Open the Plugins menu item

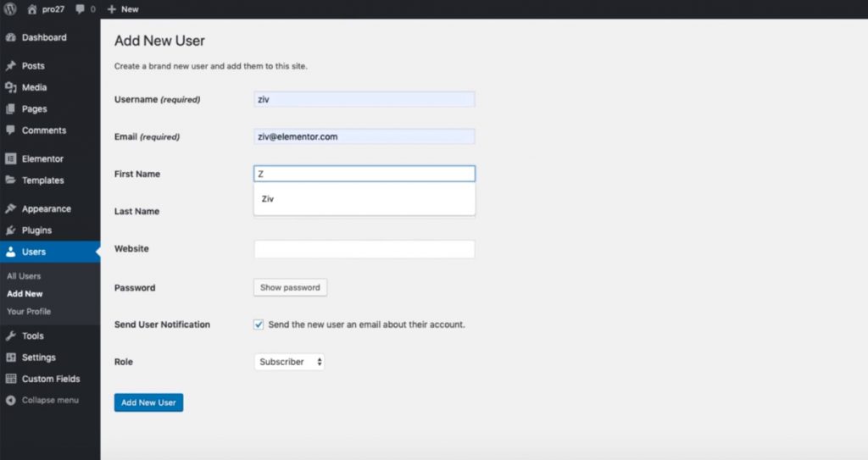[x=36, y=230]
